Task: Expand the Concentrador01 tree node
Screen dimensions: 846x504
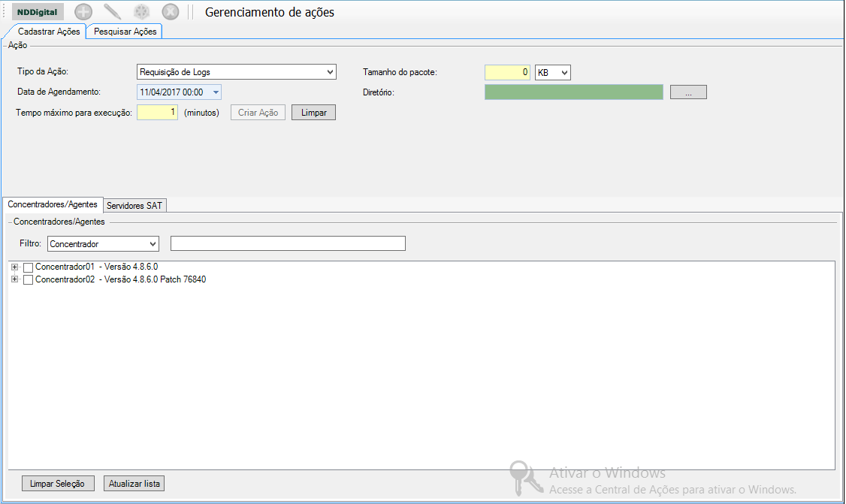Action: [x=14, y=267]
